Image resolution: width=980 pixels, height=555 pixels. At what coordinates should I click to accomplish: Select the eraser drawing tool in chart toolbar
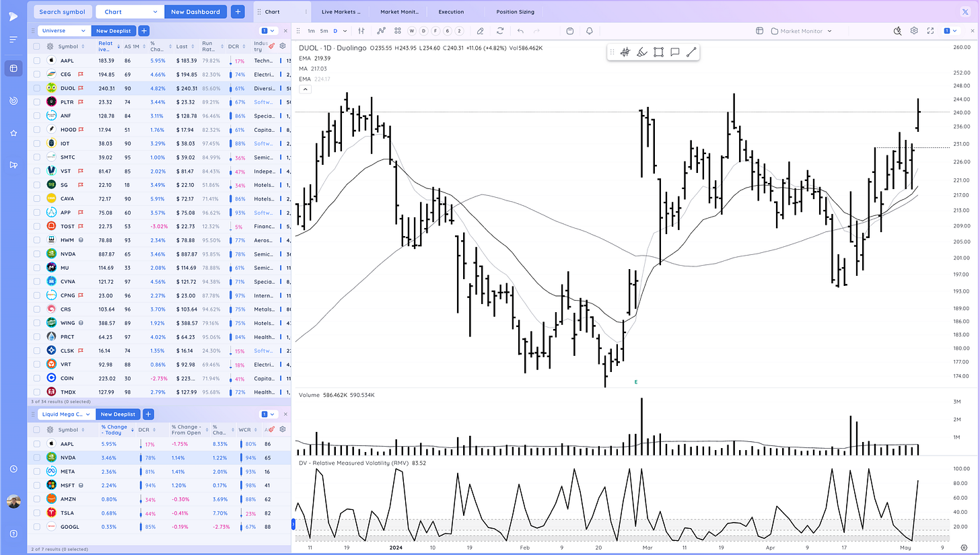pos(480,31)
